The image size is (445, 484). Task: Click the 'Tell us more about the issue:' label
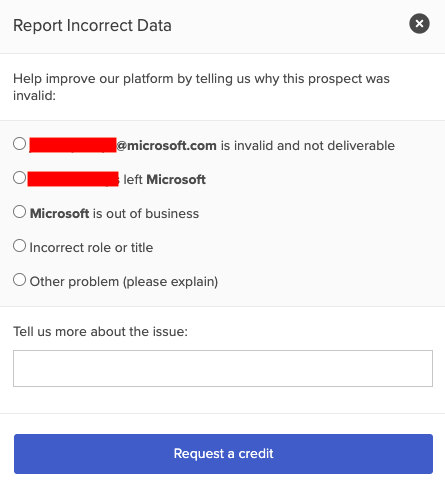point(100,332)
